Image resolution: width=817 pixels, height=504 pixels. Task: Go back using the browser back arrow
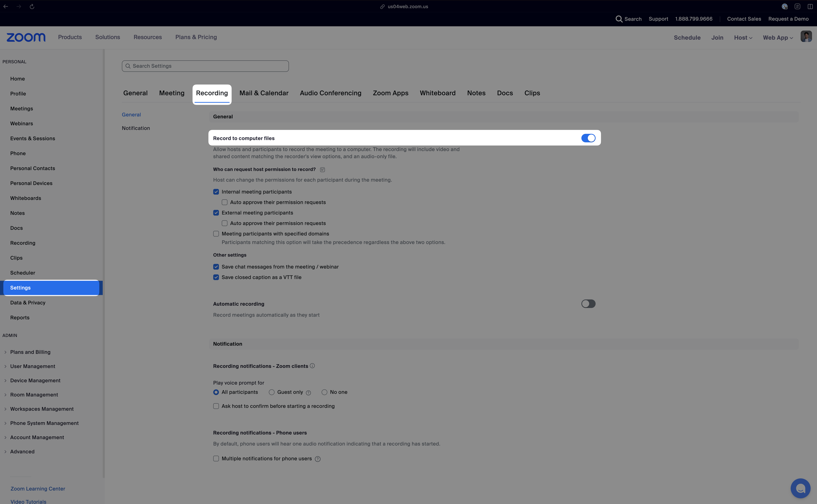click(6, 7)
